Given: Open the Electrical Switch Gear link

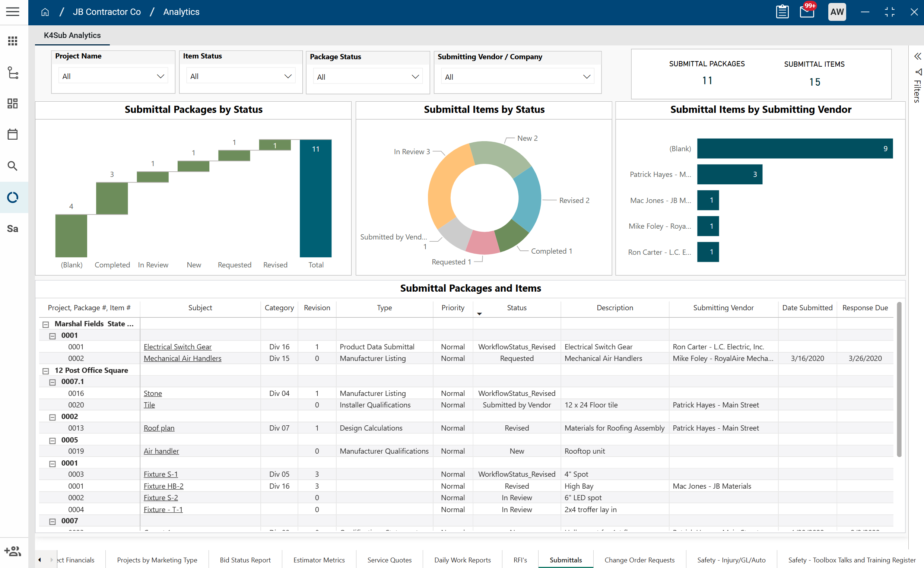Looking at the screenshot, I should [x=177, y=347].
